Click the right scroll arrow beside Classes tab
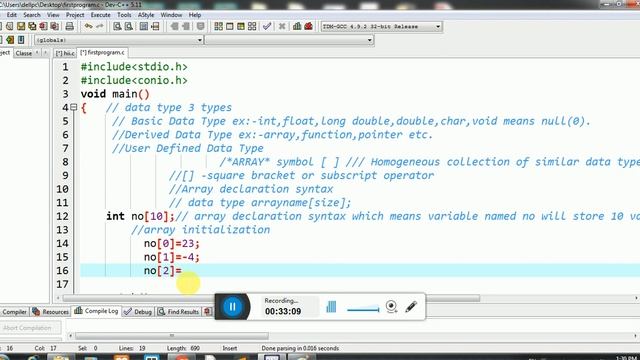This screenshot has width=640, height=360. click(45, 53)
